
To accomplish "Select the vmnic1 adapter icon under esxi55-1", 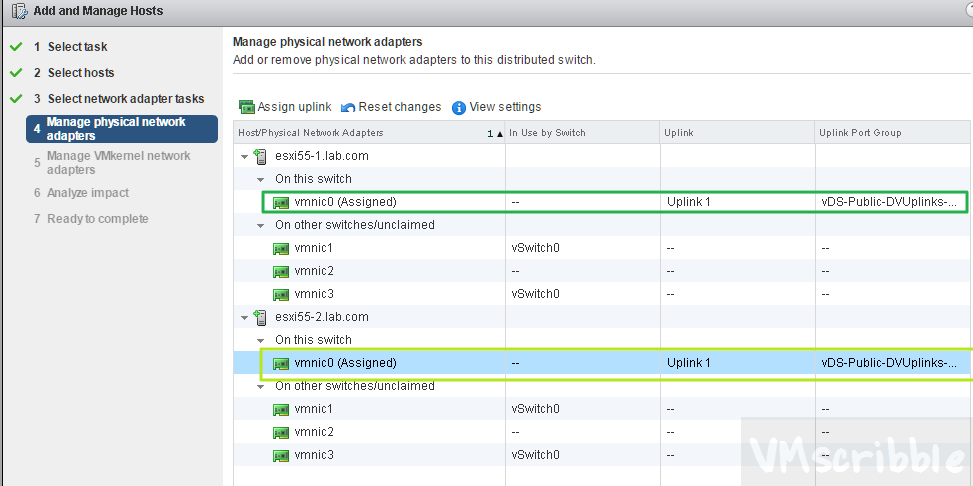I will tap(282, 248).
